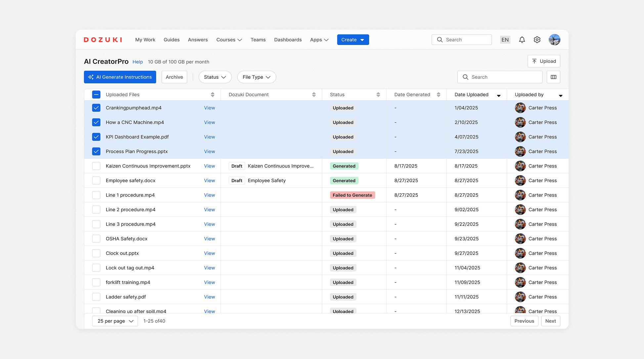Open the EN language selector
The width and height of the screenshot is (644, 359).
click(505, 40)
